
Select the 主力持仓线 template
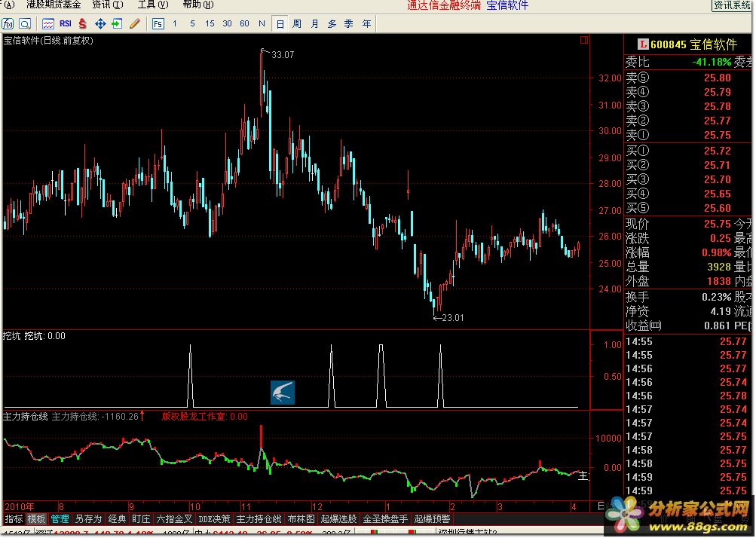tap(259, 519)
